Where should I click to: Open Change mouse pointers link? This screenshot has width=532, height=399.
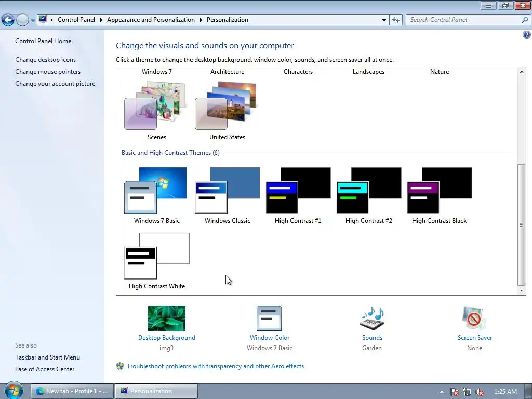pos(48,72)
